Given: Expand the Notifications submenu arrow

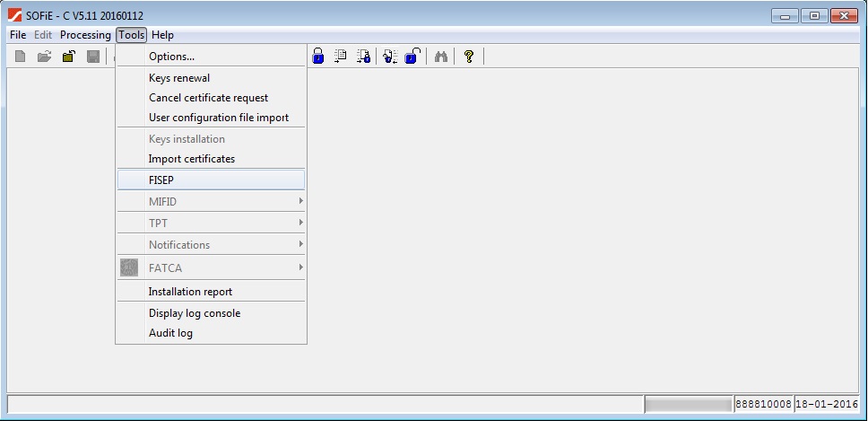Looking at the screenshot, I should point(300,244).
